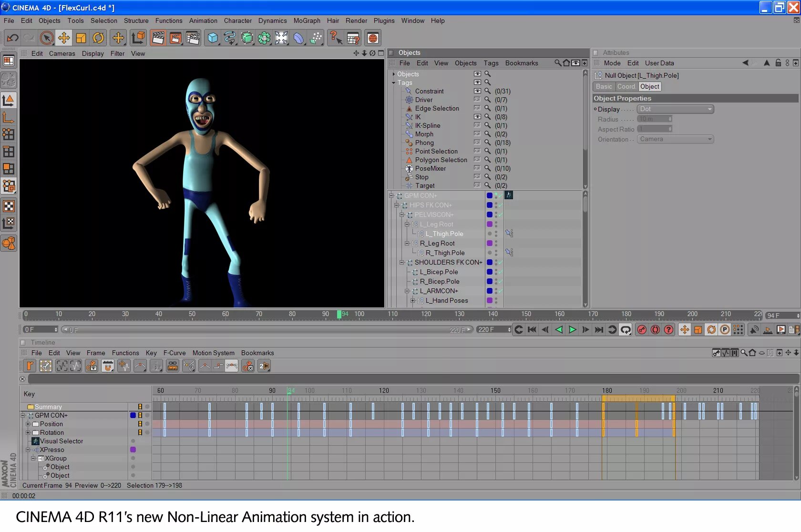Click the Spline object icon
Screen dimensions: 801x532
pyautogui.click(x=230, y=38)
